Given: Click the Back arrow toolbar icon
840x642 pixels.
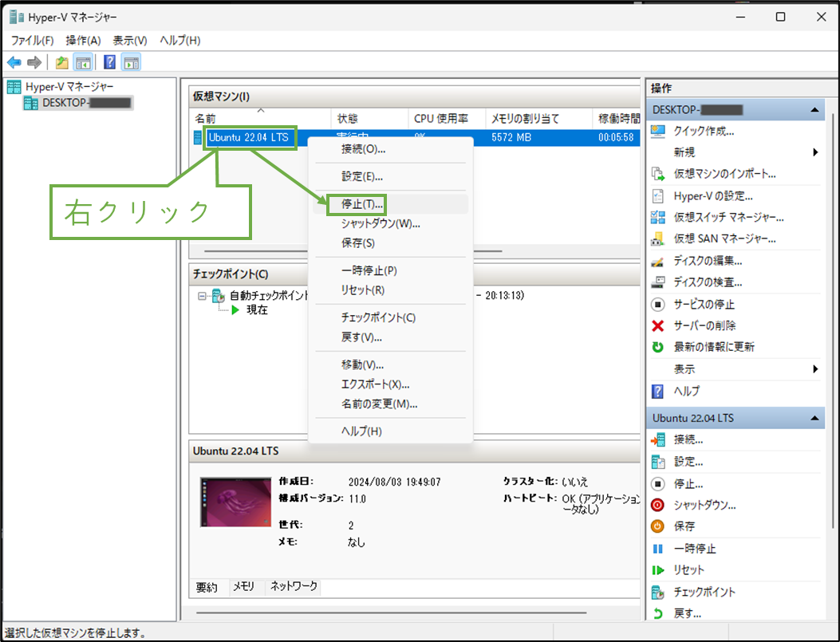Looking at the screenshot, I should [x=14, y=63].
